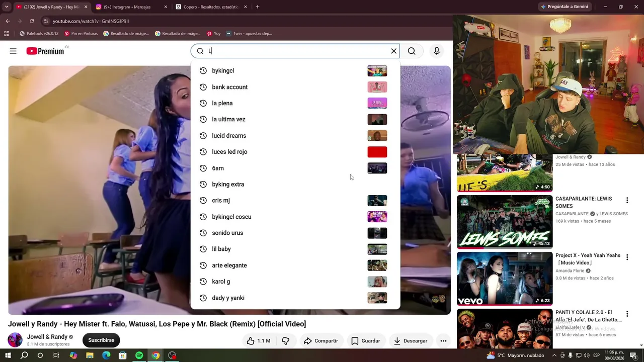The image size is (644, 362).
Task: Download video with Descargar button
Action: pos(411,341)
